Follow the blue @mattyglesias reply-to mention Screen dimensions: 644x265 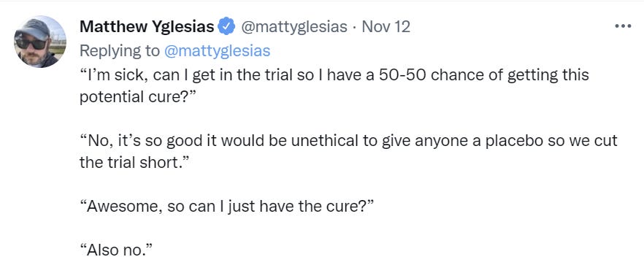point(218,51)
